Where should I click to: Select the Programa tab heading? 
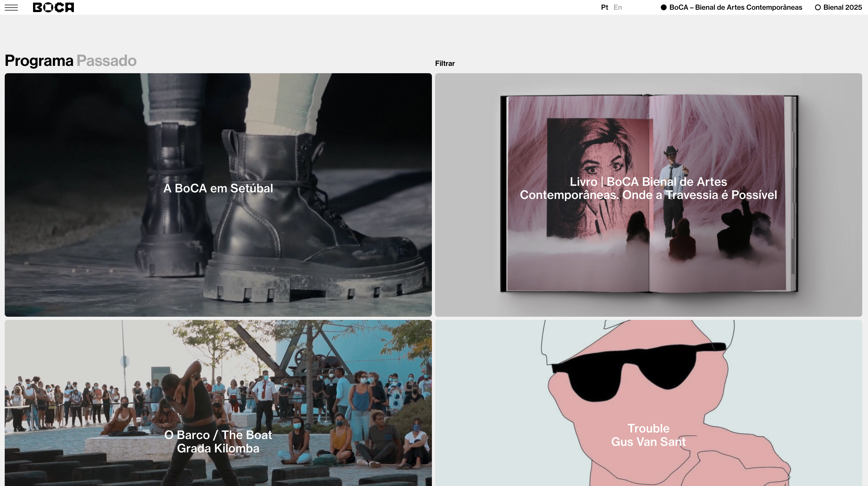pos(39,61)
